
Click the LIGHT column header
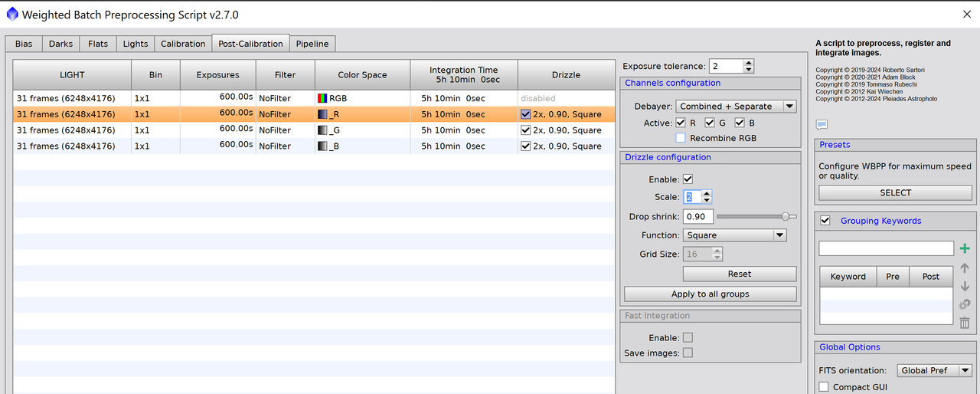pos(72,75)
